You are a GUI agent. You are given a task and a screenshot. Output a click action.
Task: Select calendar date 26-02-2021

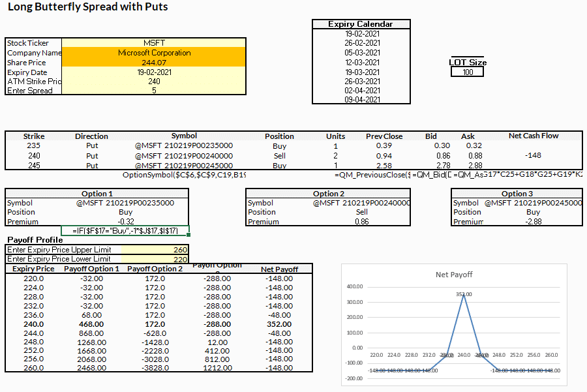click(362, 43)
